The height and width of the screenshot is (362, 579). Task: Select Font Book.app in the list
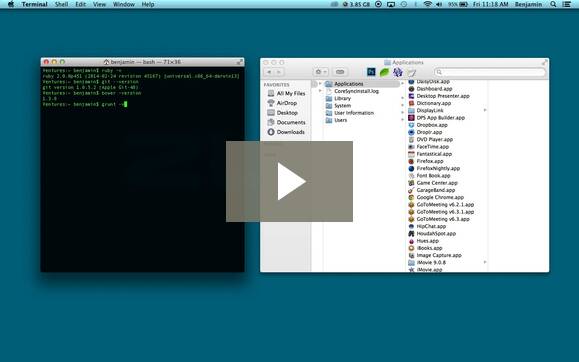click(429, 175)
